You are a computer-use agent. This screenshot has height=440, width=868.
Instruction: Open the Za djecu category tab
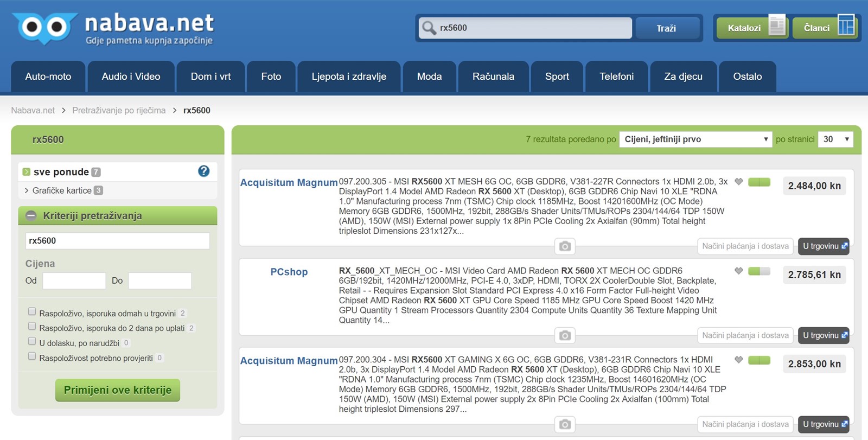click(x=683, y=77)
